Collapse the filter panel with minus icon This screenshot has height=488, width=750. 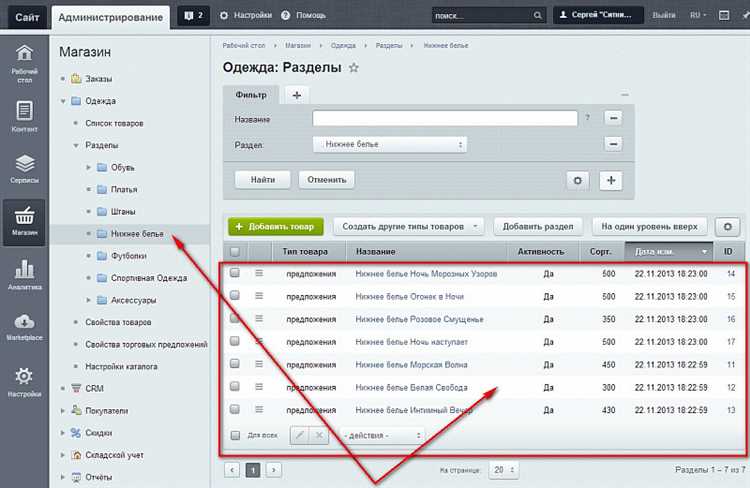(625, 95)
